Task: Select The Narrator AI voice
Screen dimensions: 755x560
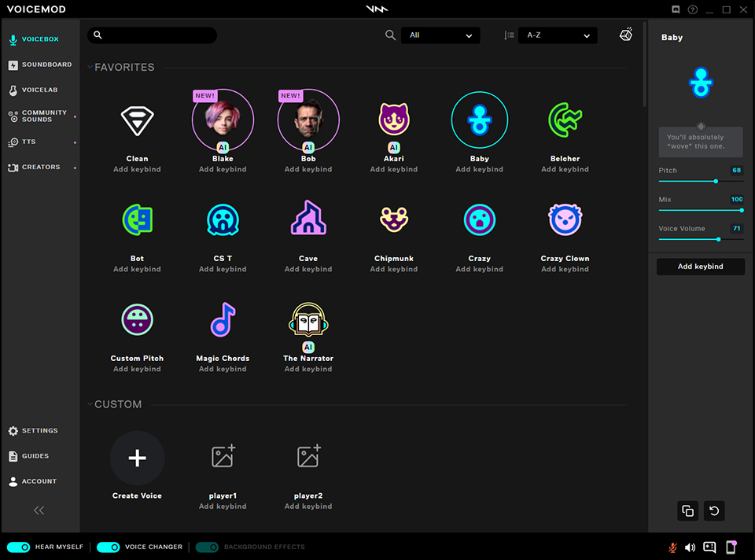Action: pos(308,319)
